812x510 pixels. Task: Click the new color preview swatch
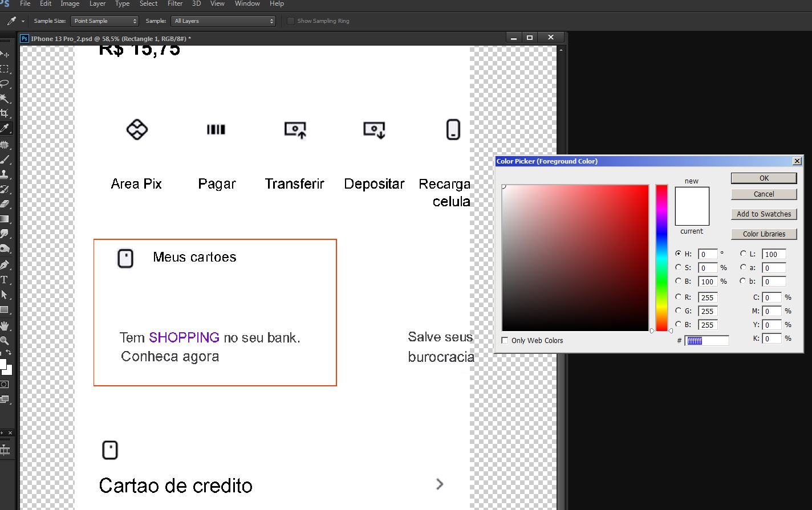[692, 197]
